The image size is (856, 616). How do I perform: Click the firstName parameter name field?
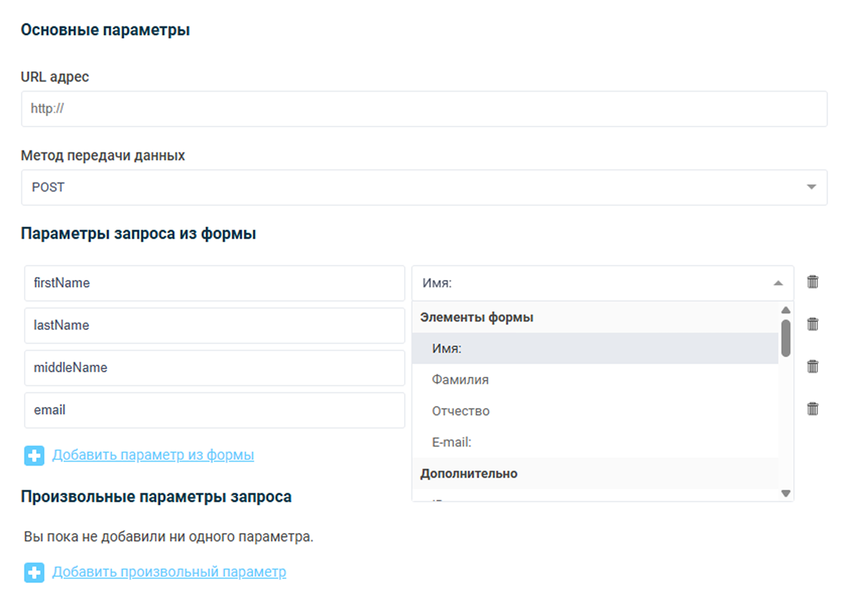click(214, 283)
